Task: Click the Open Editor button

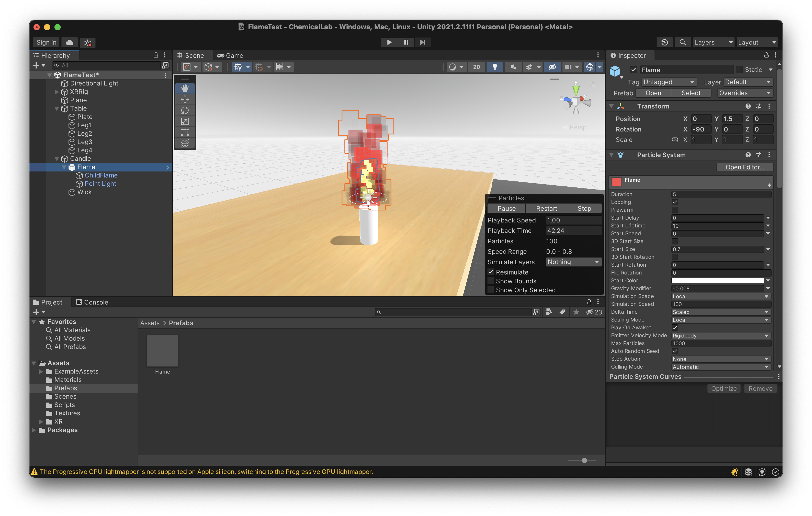Action: pyautogui.click(x=744, y=167)
